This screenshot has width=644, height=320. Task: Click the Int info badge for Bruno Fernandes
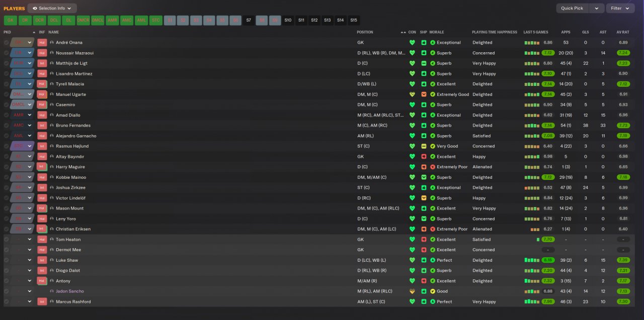click(42, 126)
